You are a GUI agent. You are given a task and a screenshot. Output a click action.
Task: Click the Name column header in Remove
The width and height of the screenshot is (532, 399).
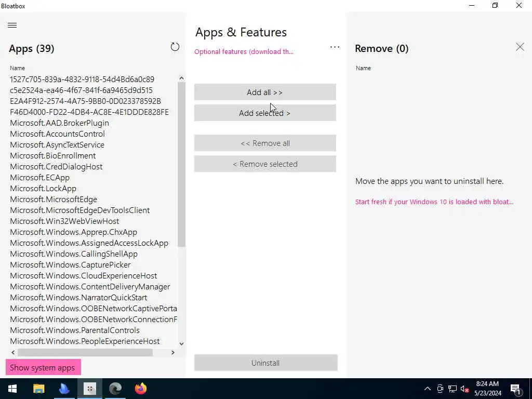click(363, 68)
